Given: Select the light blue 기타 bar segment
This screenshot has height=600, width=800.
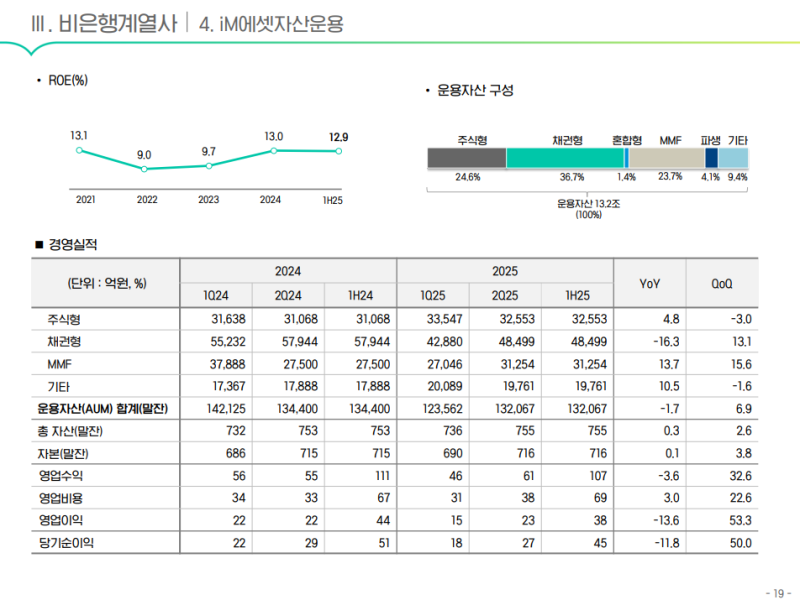Looking at the screenshot, I should tap(733, 158).
